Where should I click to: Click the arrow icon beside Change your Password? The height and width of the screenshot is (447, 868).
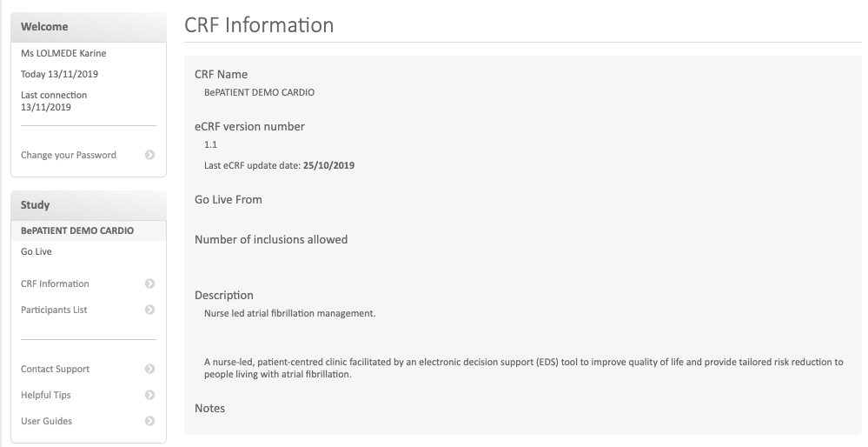(149, 156)
